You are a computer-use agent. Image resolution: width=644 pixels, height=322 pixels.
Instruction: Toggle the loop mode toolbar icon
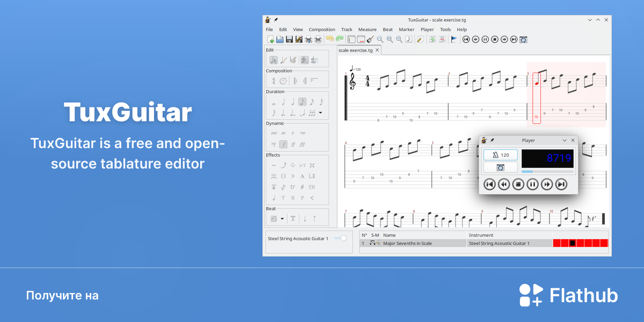pyautogui.click(x=523, y=39)
